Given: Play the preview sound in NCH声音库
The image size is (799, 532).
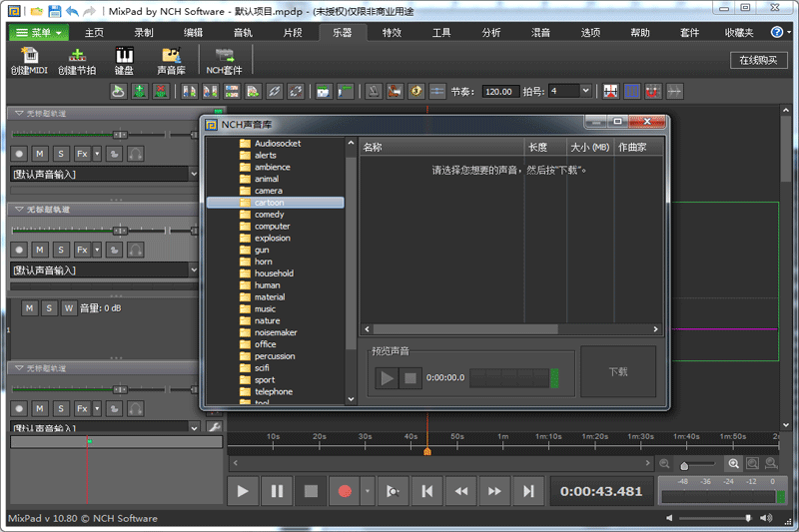Looking at the screenshot, I should pos(387,377).
